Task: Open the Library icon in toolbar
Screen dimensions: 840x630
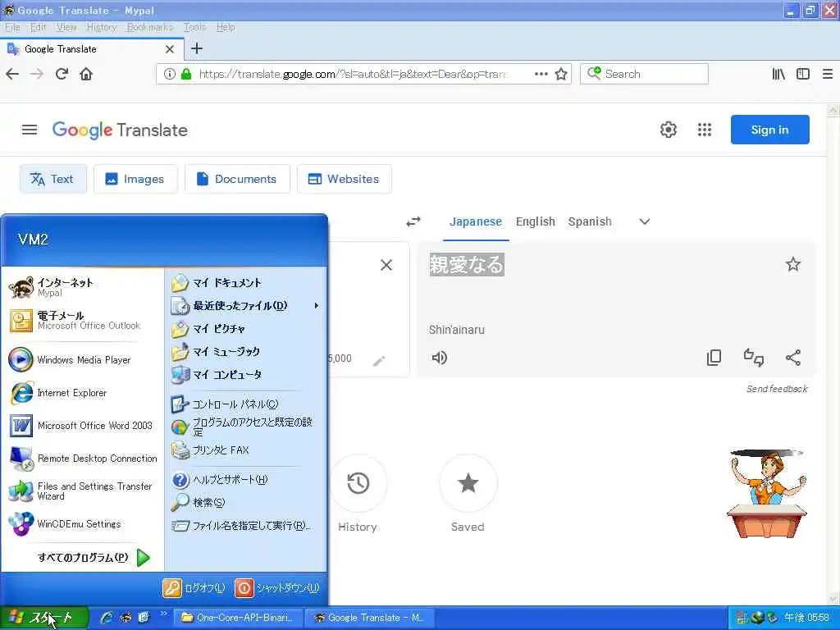Action: click(x=778, y=74)
